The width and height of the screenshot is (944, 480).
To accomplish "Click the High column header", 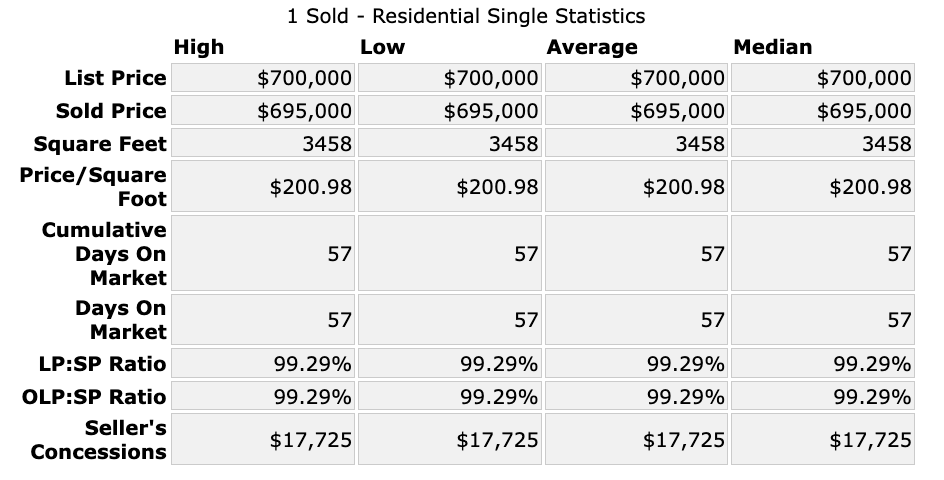I will 199,47.
